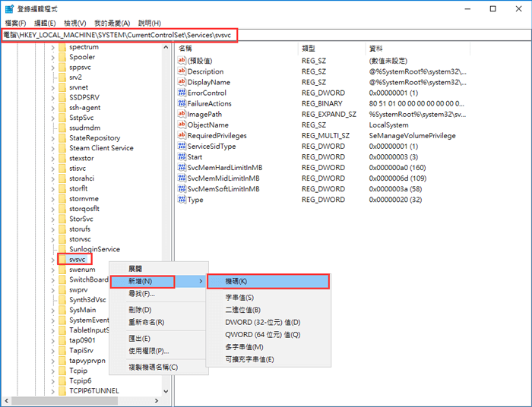Click the StorSvc folder icon
This screenshot has height=407, width=532.
click(x=62, y=219)
